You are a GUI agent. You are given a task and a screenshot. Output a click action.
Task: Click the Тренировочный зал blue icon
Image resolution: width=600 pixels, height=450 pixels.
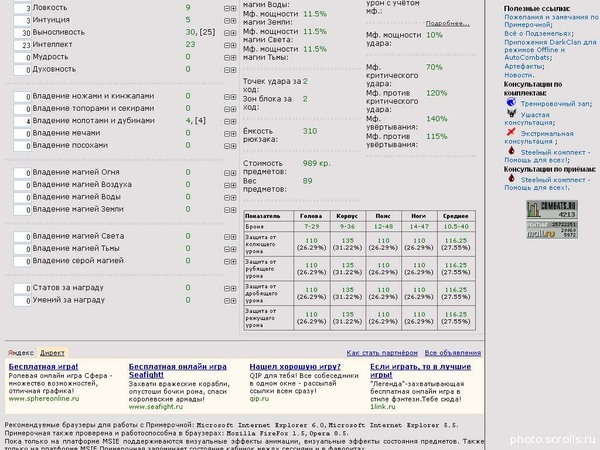point(511,102)
